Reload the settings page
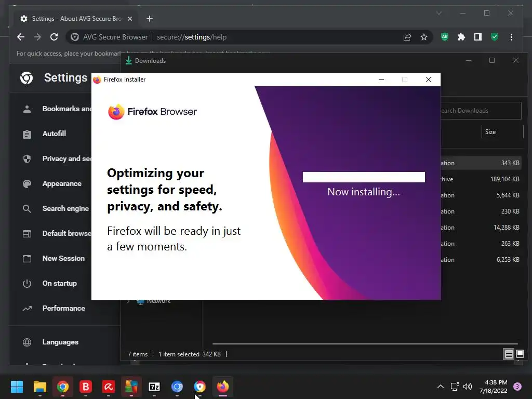 click(54, 37)
